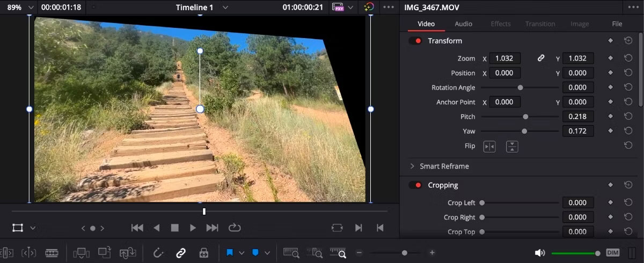Viewport: 644px width, 263px height.
Task: Click the Position X value field
Action: pyautogui.click(x=504, y=73)
